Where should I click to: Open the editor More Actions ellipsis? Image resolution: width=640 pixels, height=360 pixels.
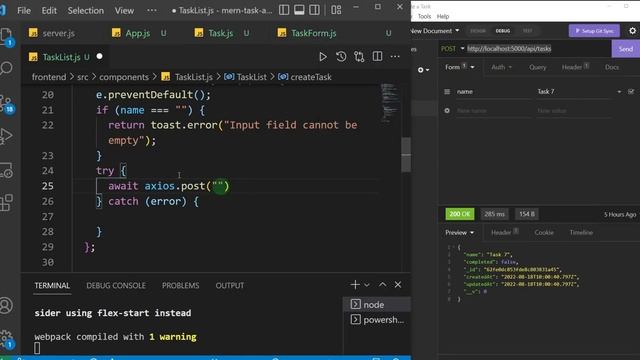click(x=395, y=57)
